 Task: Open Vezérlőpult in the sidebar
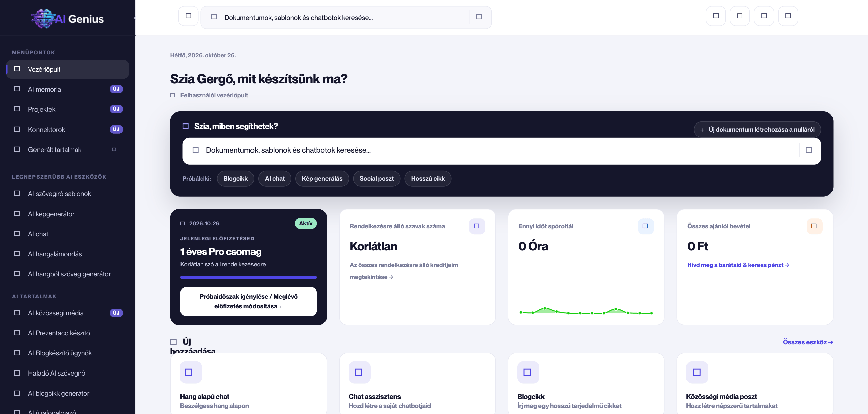tap(67, 69)
